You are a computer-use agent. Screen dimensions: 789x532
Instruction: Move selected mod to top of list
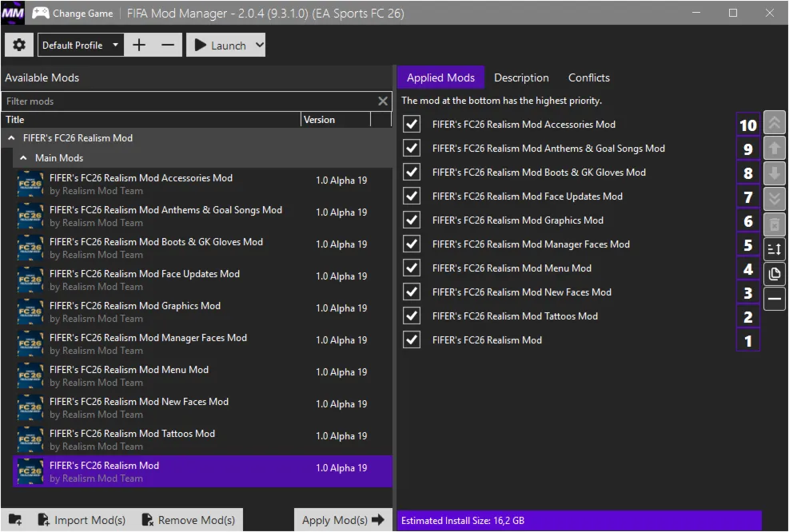(x=775, y=122)
